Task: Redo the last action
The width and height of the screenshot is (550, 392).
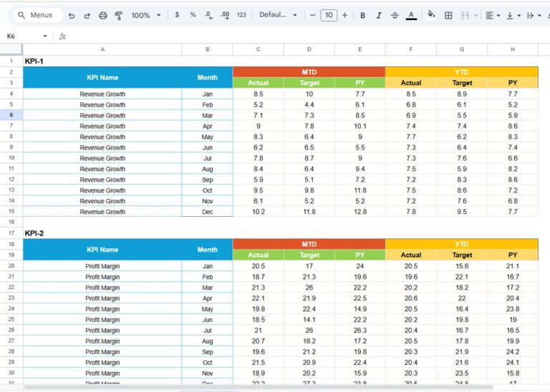Action: [87, 16]
